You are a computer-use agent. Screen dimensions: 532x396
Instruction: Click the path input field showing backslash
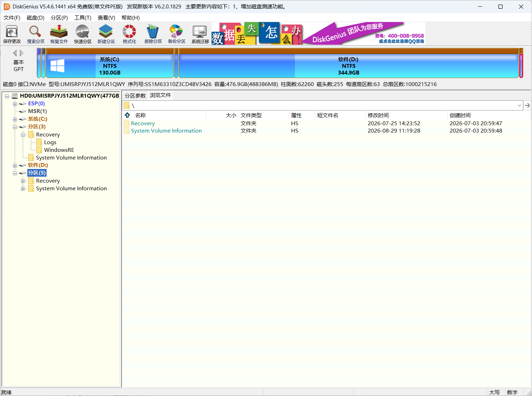(322, 105)
